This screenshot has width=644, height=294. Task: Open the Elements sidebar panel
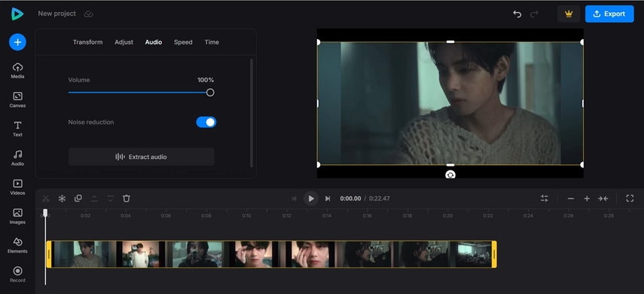(x=17, y=246)
